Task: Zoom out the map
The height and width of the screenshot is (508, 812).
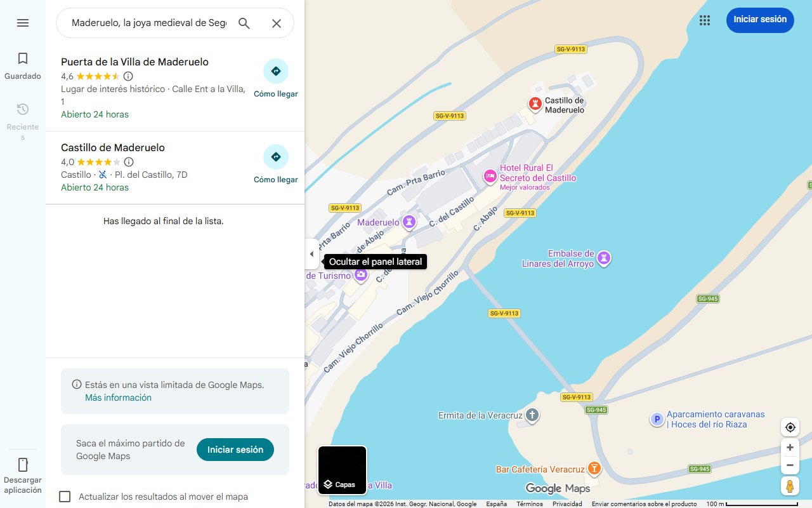Action: [790, 465]
